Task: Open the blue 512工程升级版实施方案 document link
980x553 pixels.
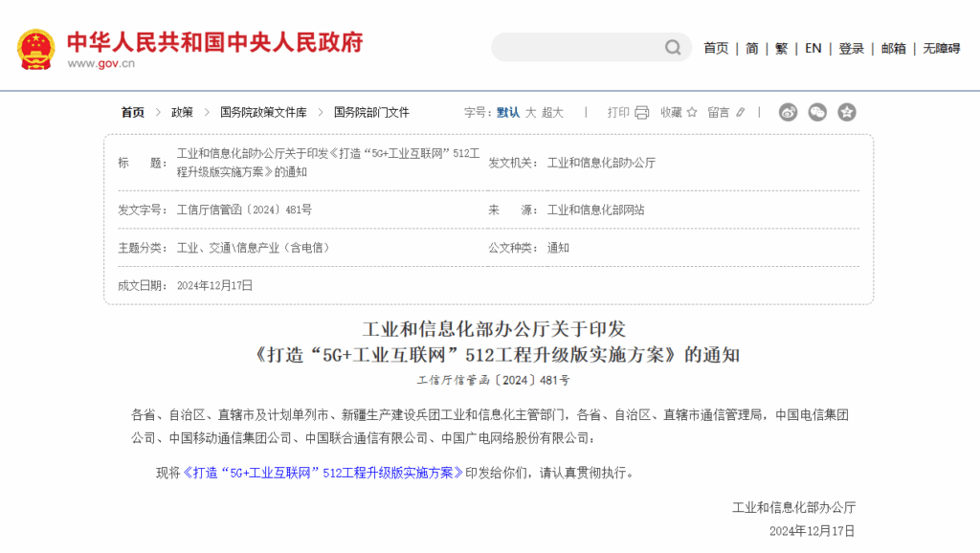Action: [322, 473]
